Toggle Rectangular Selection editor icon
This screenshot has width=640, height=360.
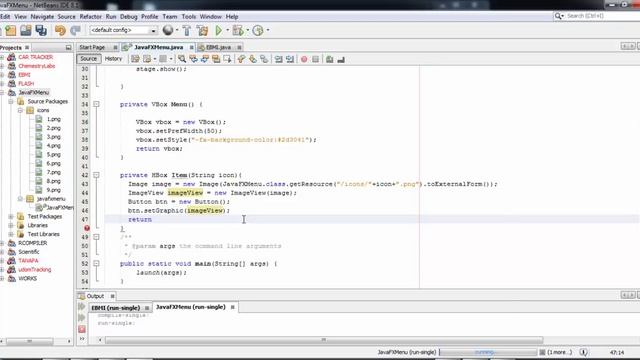click(227, 59)
